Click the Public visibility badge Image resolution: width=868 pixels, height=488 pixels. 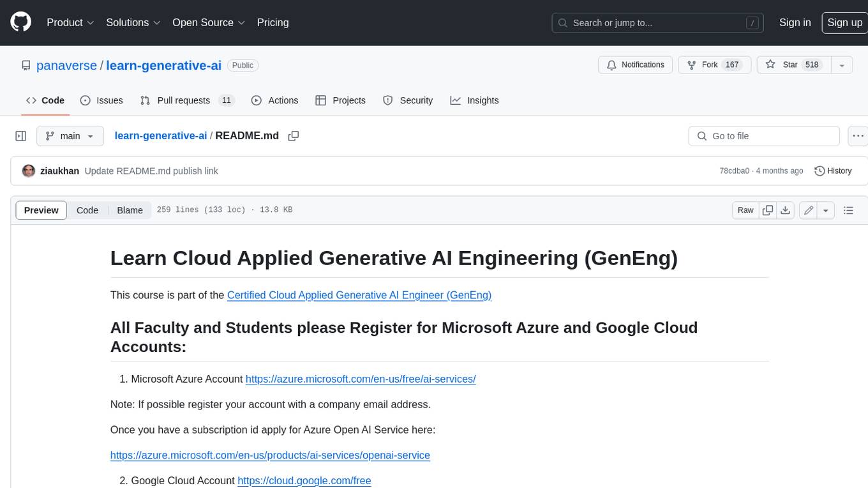click(243, 65)
